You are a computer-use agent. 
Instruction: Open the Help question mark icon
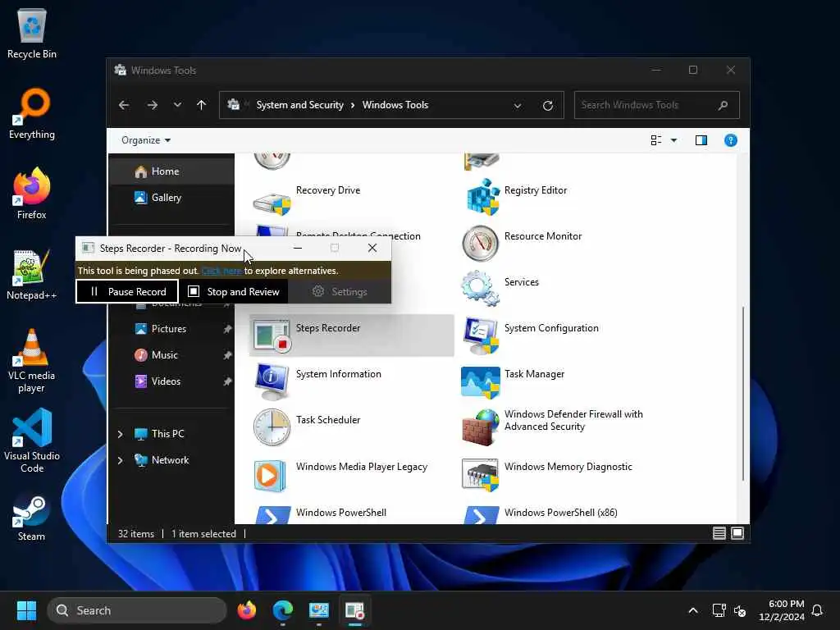click(x=731, y=140)
